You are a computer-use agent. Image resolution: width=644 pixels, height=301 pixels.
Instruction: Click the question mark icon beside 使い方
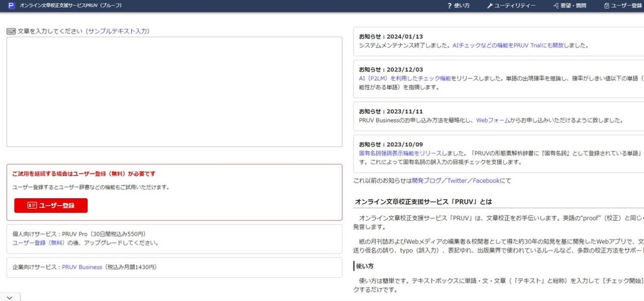(x=449, y=6)
